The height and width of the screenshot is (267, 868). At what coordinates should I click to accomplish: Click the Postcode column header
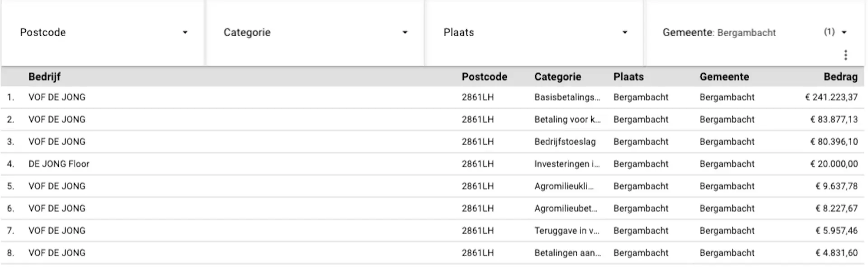coord(484,77)
